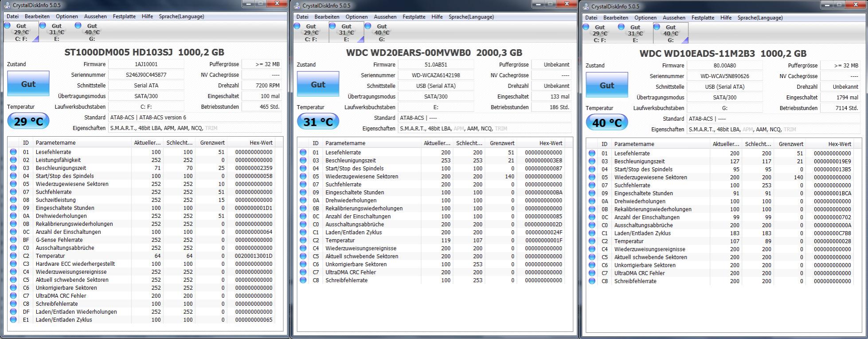
Task: Select the C: F: drive tab in middle window
Action: pyautogui.click(x=310, y=32)
